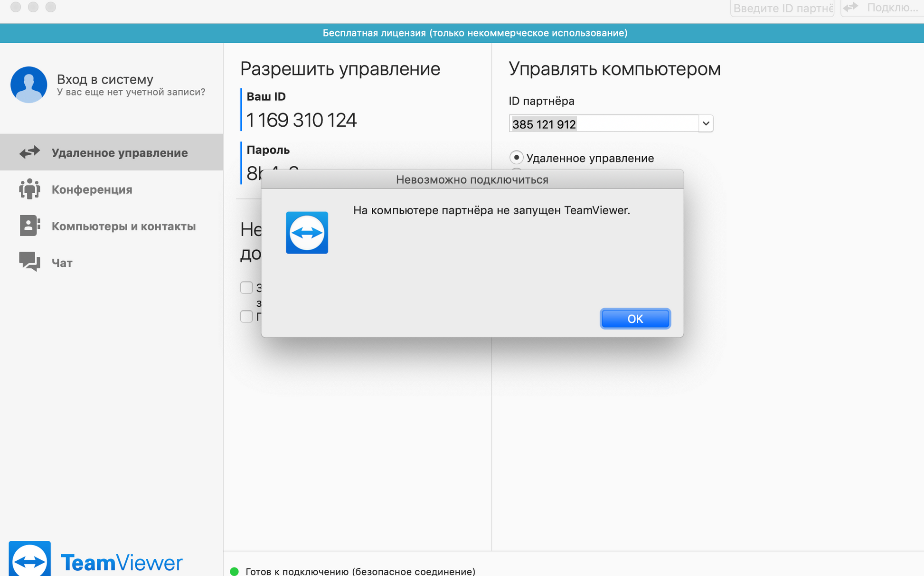
Task: Click the 'Введите ID партнё' toolbar input
Action: (x=783, y=8)
